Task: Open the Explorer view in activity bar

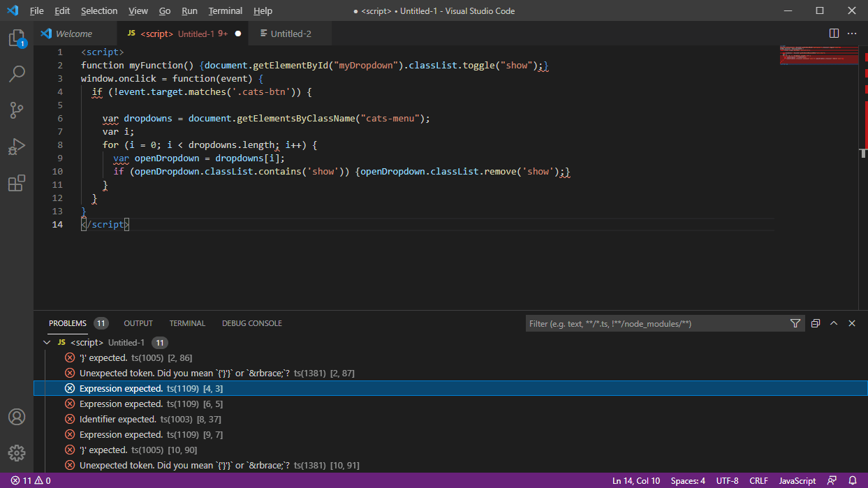Action: (16, 38)
